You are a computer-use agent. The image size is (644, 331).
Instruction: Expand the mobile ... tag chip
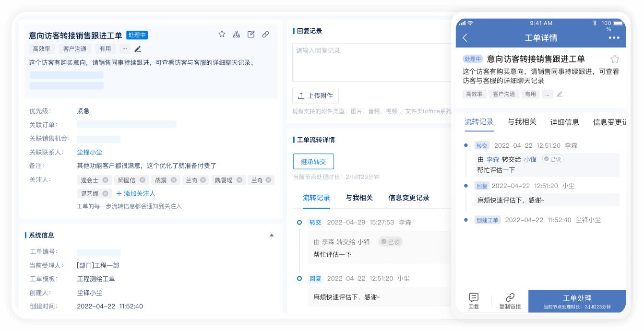coord(547,95)
